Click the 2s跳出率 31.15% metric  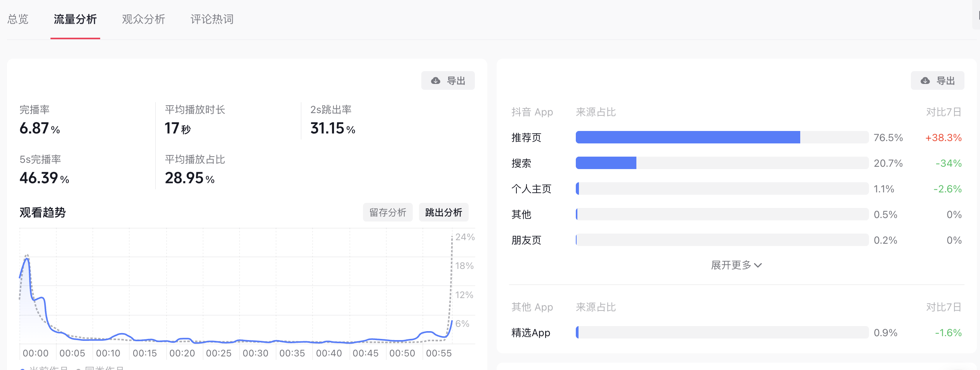pos(333,120)
